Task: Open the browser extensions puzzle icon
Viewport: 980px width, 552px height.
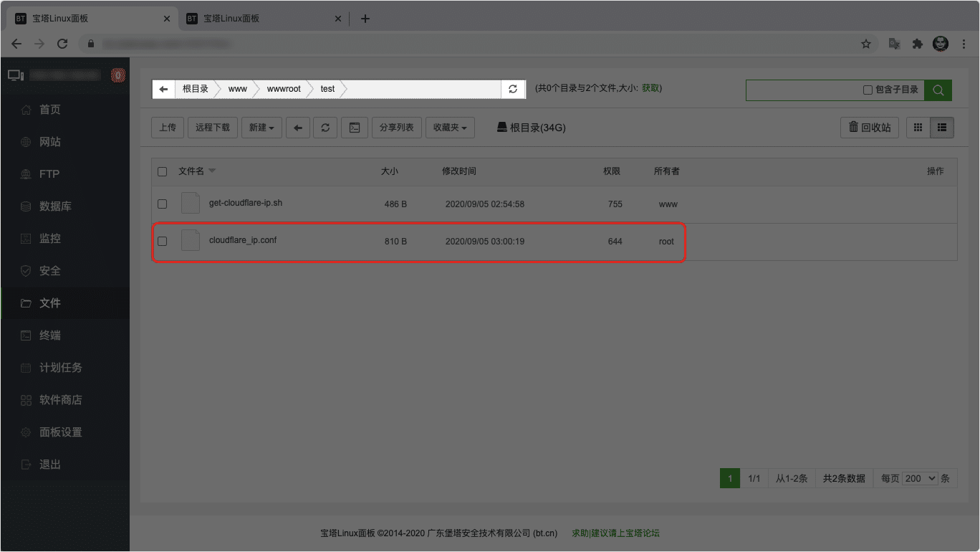Action: (917, 44)
